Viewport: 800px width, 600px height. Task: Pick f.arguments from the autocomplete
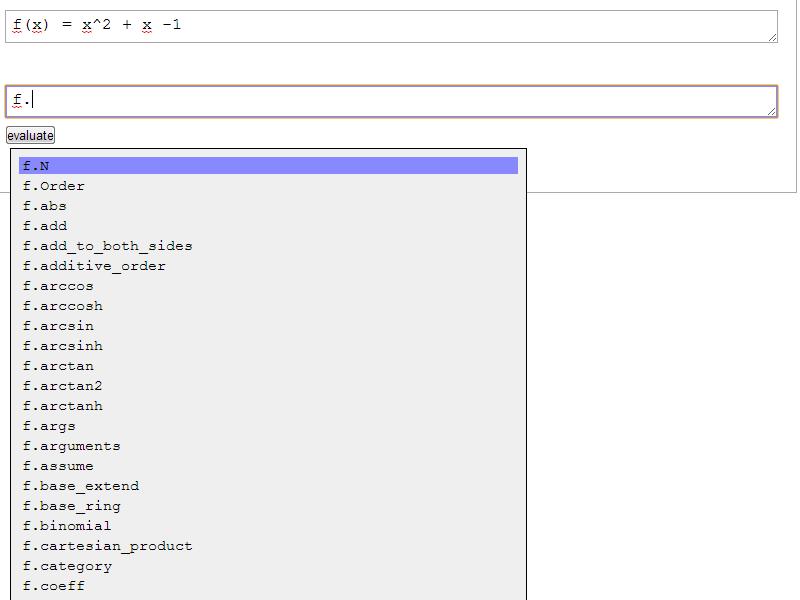pyautogui.click(x=72, y=446)
